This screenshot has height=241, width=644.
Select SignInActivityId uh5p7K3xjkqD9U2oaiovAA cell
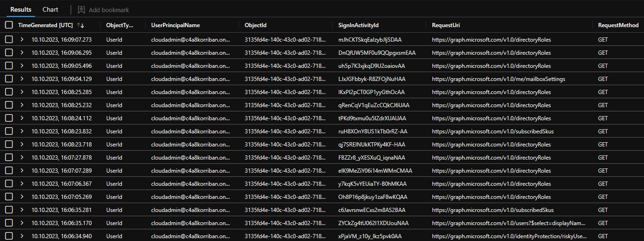372,66
